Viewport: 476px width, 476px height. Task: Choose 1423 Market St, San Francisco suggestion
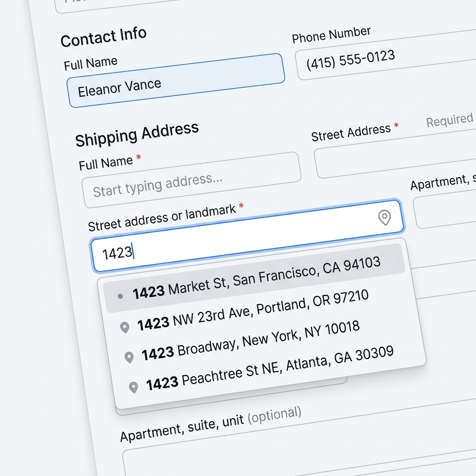[x=255, y=278]
